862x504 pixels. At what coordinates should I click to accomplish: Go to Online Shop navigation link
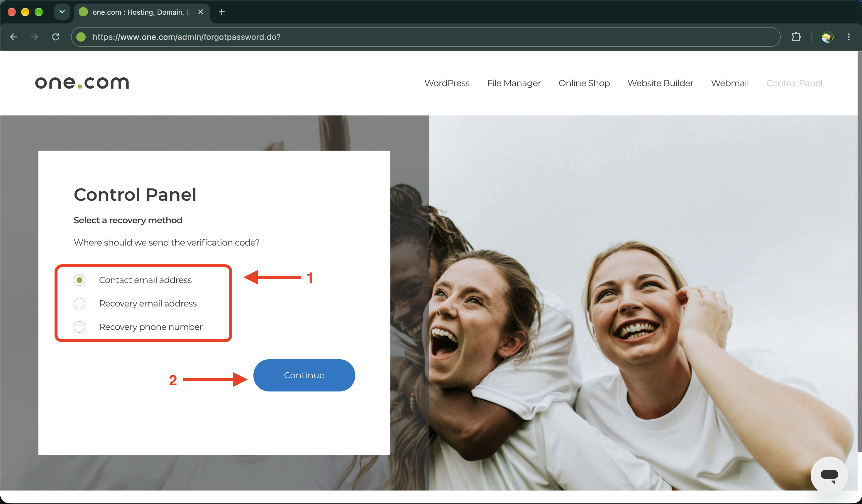(584, 83)
